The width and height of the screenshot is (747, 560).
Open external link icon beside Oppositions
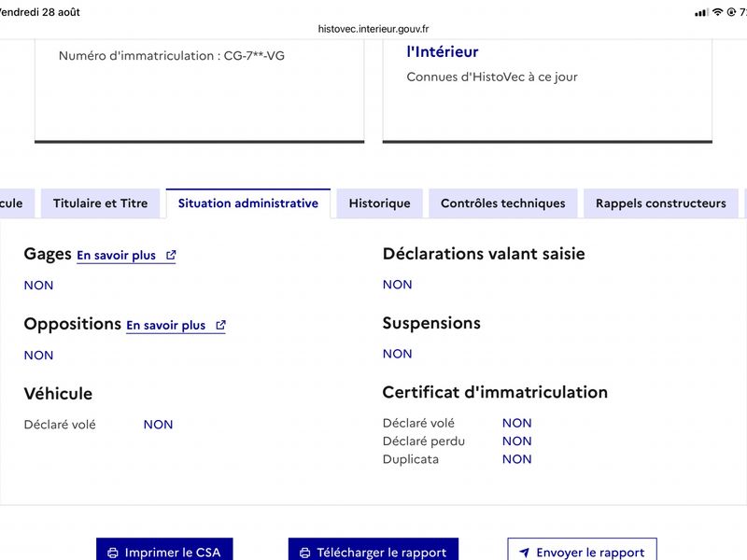220,325
